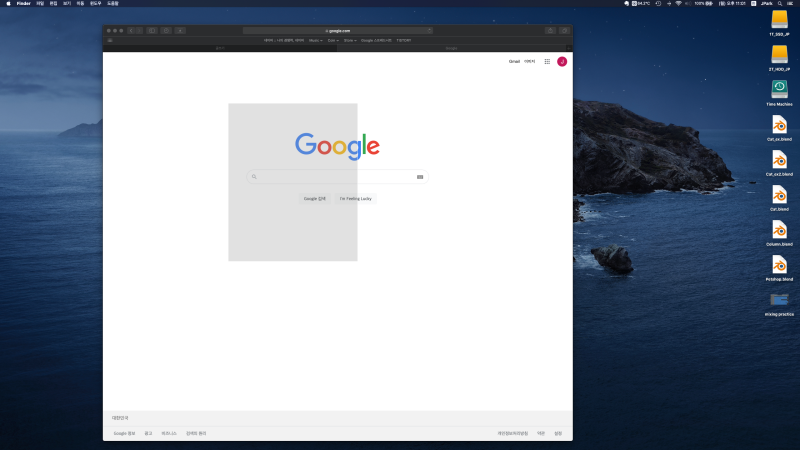Open the Safari share button
Image resolution: width=800 pixels, height=450 pixels.
(x=550, y=31)
